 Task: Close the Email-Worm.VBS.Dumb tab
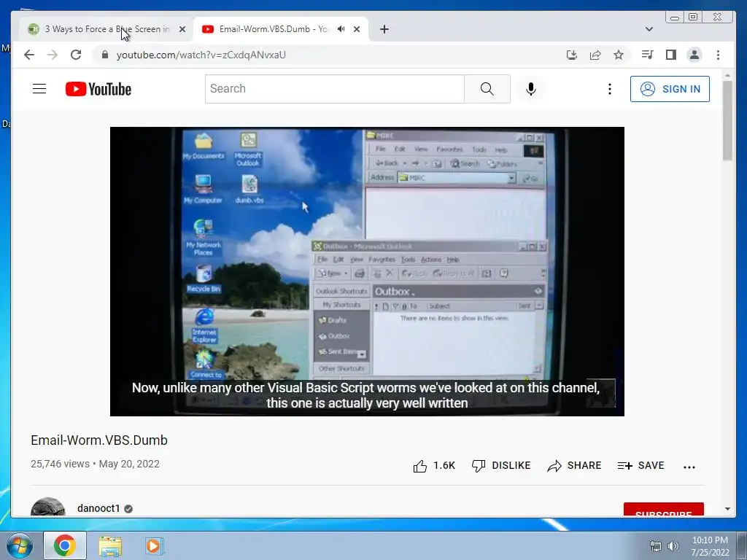pyautogui.click(x=357, y=29)
